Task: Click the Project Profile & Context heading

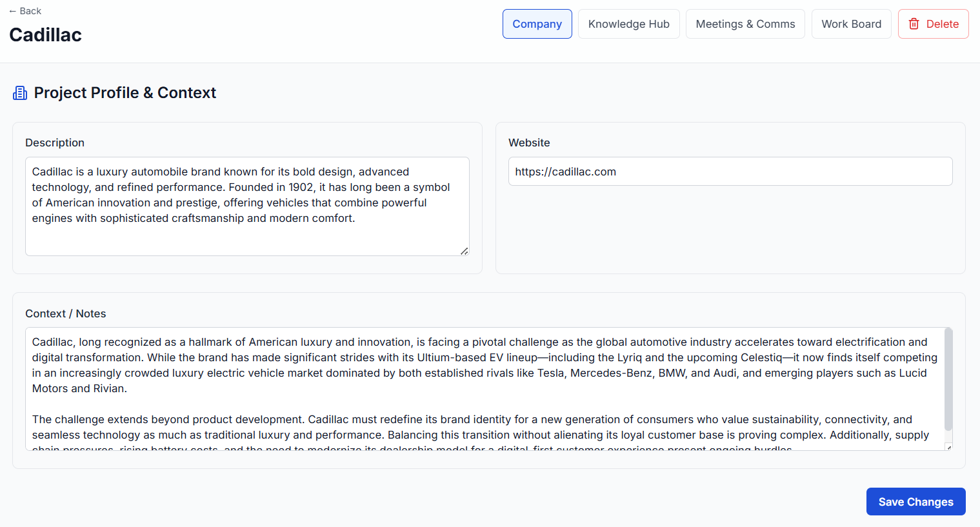Action: [125, 93]
